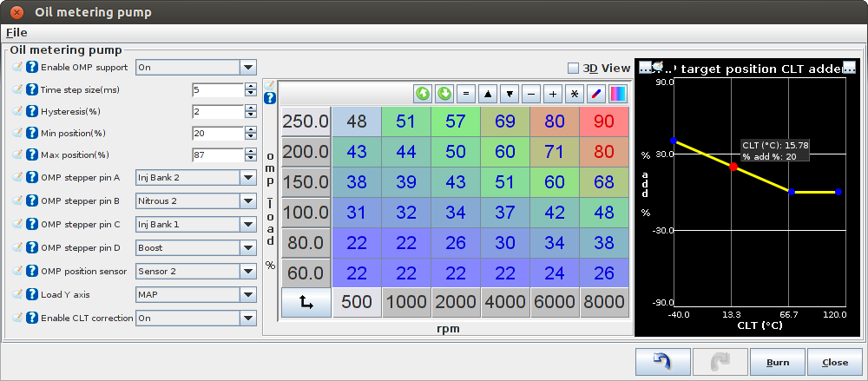Open help for Hysteresis(%) setting
This screenshot has width=868, height=381.
(32, 111)
